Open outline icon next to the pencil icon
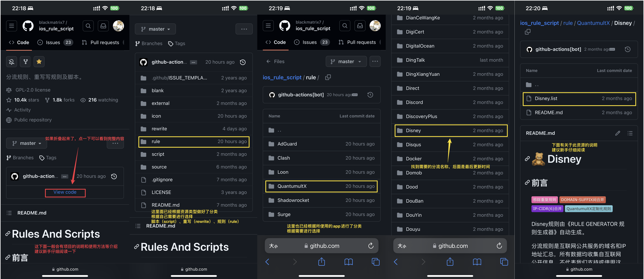This screenshot has width=644, height=279. point(630,133)
